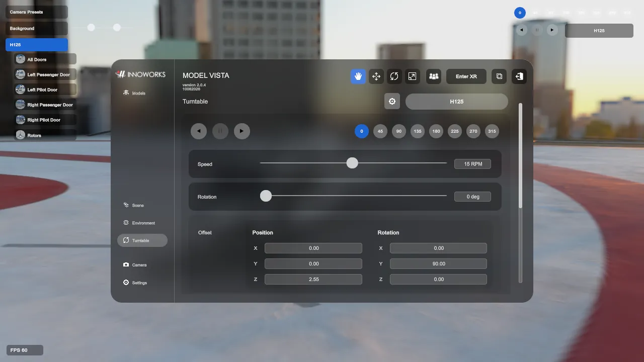Toggle All Doors on the H125

point(45,59)
